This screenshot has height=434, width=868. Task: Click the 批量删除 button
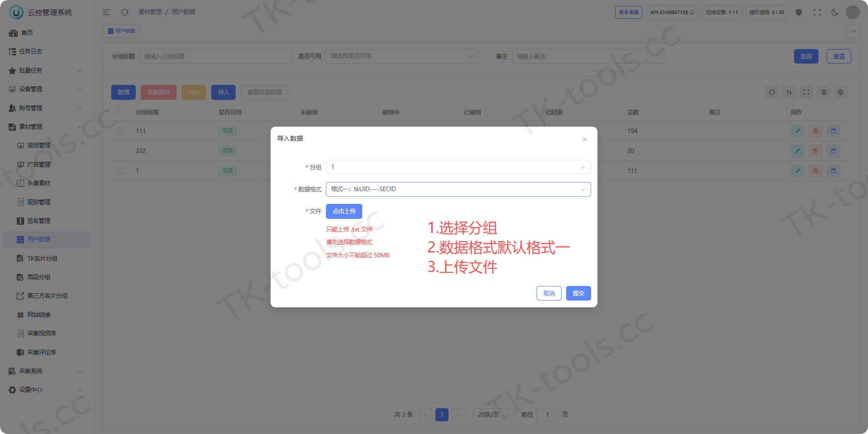click(159, 92)
